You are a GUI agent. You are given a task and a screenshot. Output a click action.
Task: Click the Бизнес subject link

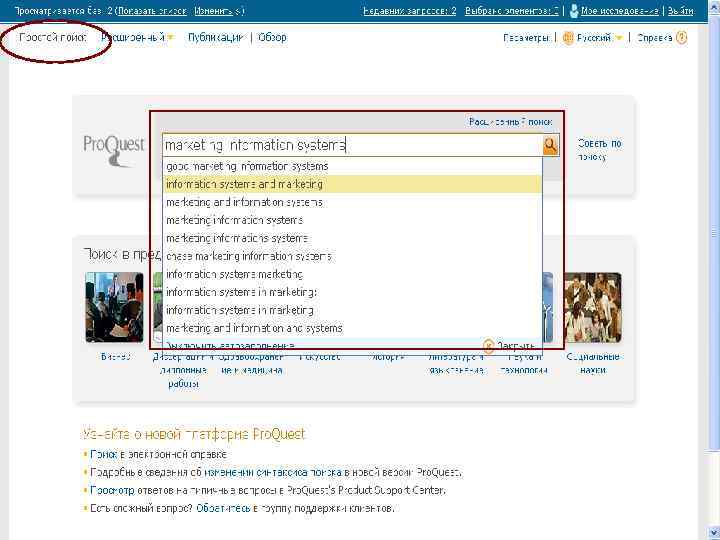(x=115, y=357)
